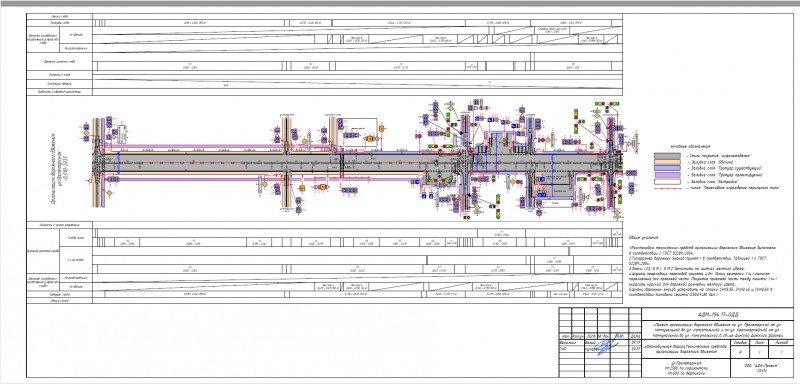Select the 'ООО АДМ-Проект' cell in title block
This screenshot has height=384, width=800.
pyautogui.click(x=762, y=369)
